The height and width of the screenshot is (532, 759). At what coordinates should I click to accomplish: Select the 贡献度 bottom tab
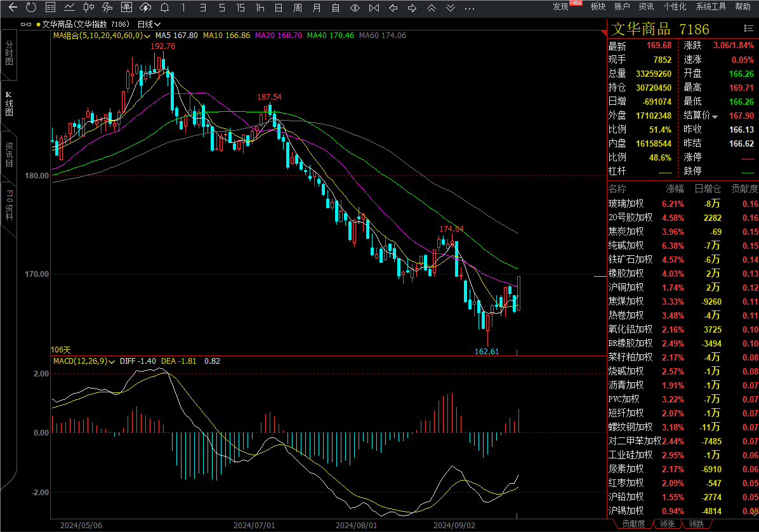(633, 524)
